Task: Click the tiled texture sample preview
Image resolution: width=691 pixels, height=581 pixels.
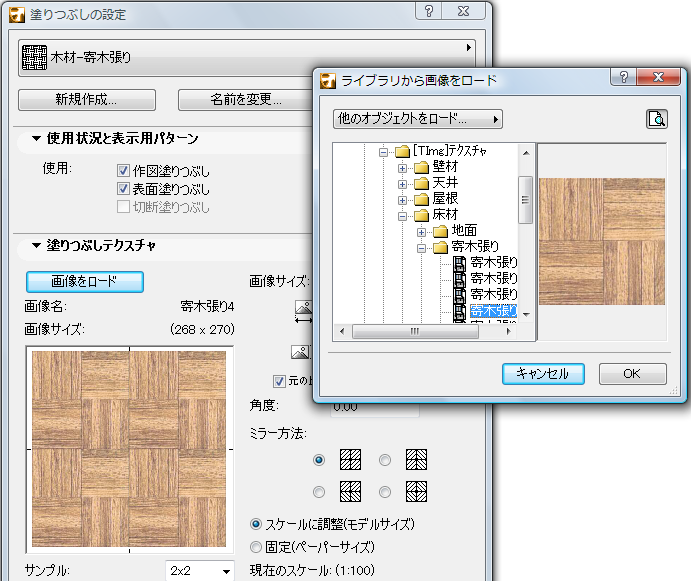Action: click(x=129, y=449)
